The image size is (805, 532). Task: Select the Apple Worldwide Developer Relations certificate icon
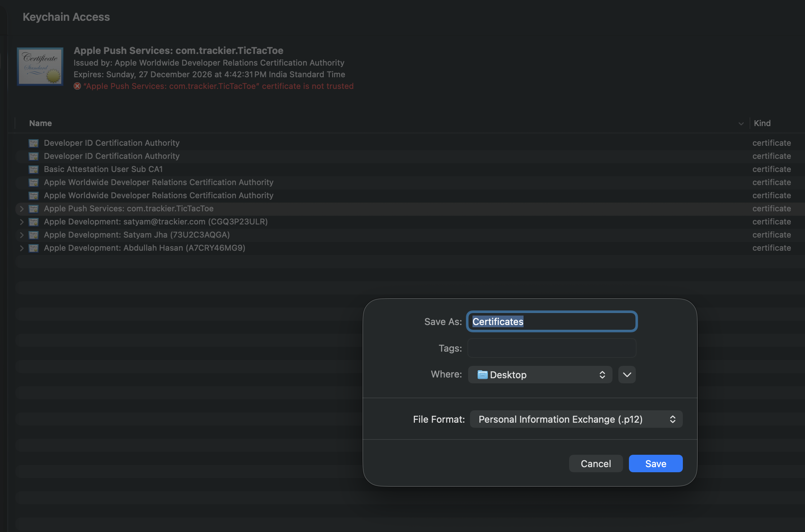point(33,182)
